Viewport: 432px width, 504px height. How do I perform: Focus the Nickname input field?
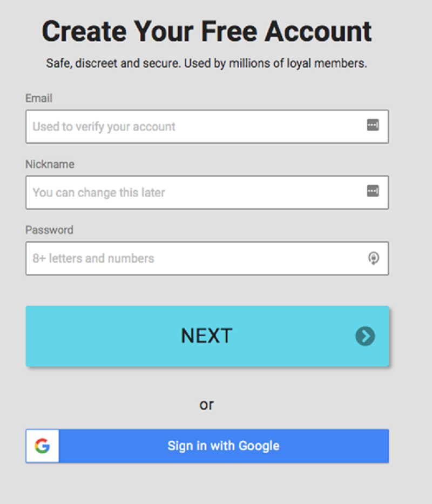[x=207, y=192]
